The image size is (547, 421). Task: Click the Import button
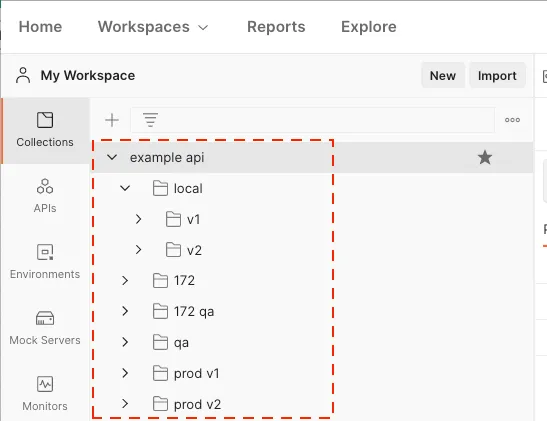pyautogui.click(x=497, y=75)
